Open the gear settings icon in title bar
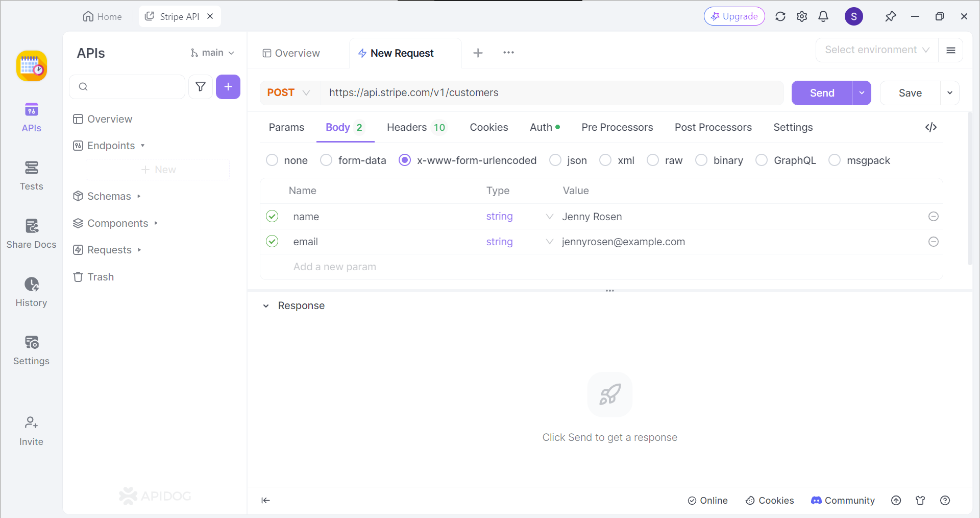980x518 pixels. pos(802,16)
